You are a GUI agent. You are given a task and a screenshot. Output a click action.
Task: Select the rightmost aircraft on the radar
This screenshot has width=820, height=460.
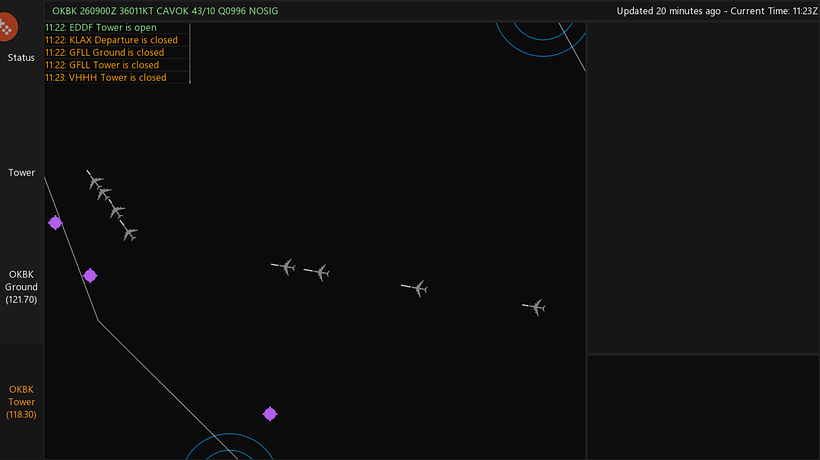pos(535,307)
